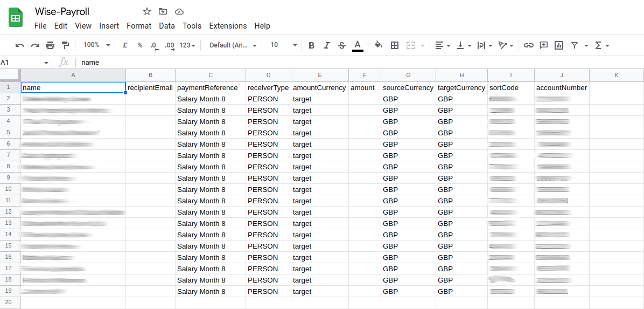Open the fill colour picker
The width and height of the screenshot is (644, 309).
(379, 45)
